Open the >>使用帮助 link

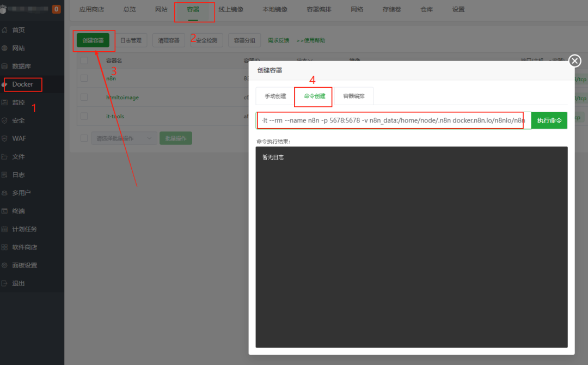click(311, 40)
